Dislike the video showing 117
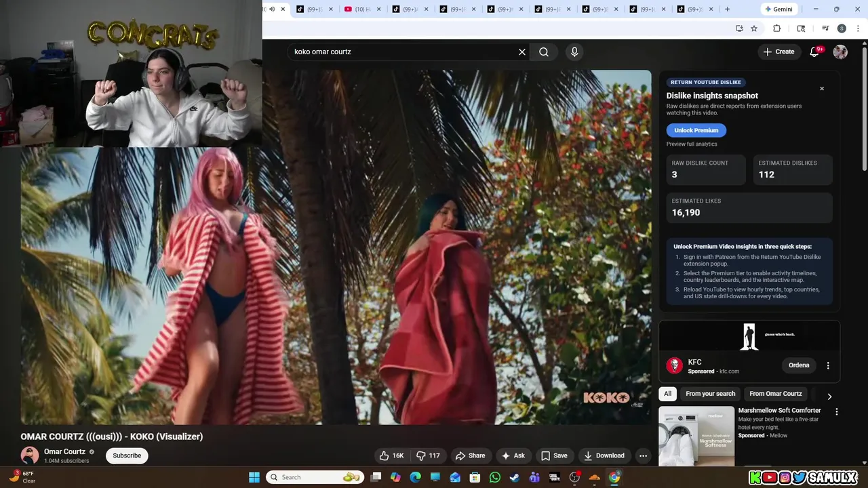The height and width of the screenshot is (488, 868). (428, 455)
